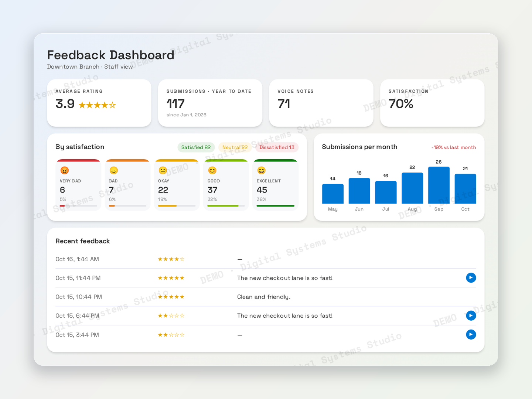This screenshot has width=532, height=399.
Task: Click the "Feedback Dashboard" title
Action: tap(111, 55)
